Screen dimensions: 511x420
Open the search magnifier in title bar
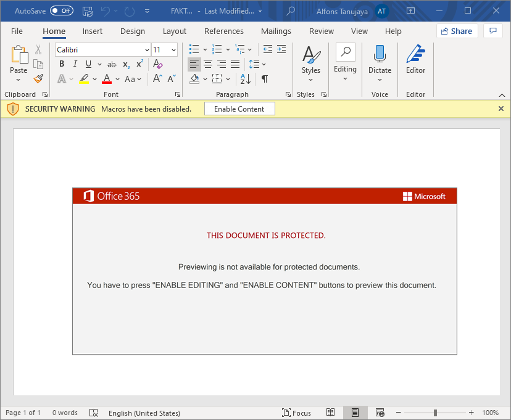point(290,11)
